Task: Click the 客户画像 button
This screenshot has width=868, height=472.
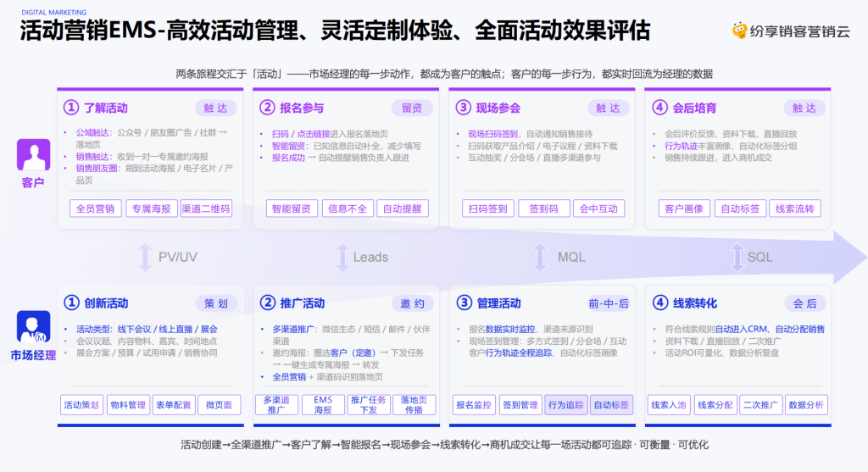Action: 684,208
